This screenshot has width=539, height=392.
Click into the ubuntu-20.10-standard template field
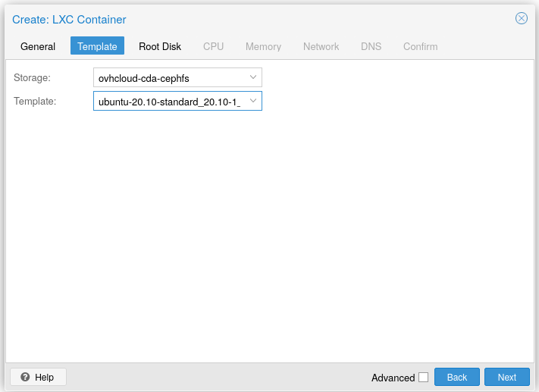[168, 101]
